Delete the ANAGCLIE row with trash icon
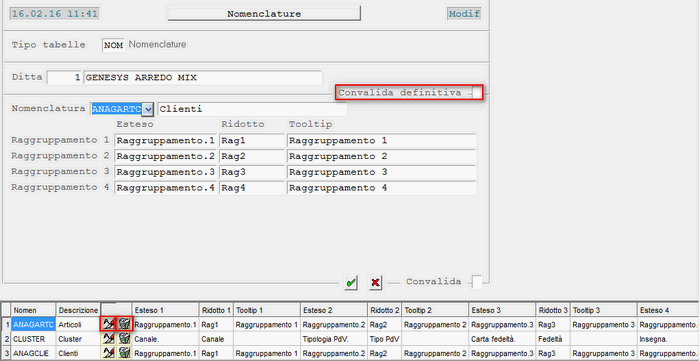This screenshot has height=361, width=700. point(125,353)
